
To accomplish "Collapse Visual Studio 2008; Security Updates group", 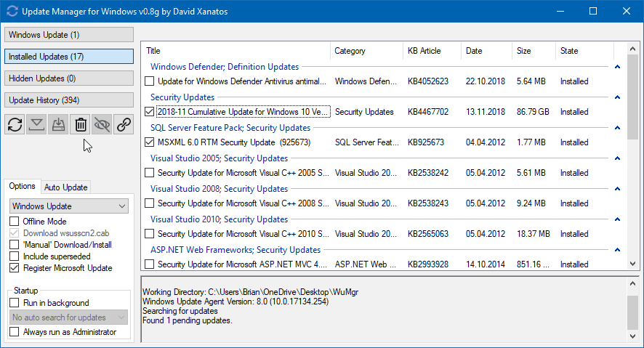I will [x=617, y=189].
